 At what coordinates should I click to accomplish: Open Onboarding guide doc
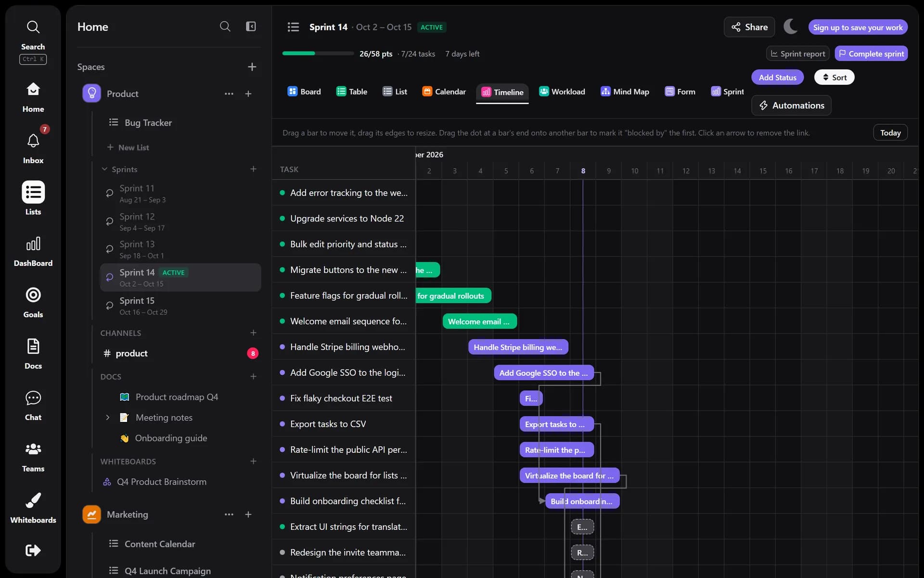(x=171, y=438)
